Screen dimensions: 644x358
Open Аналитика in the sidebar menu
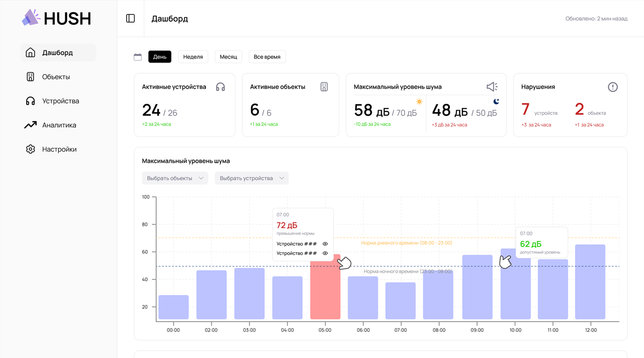59,125
